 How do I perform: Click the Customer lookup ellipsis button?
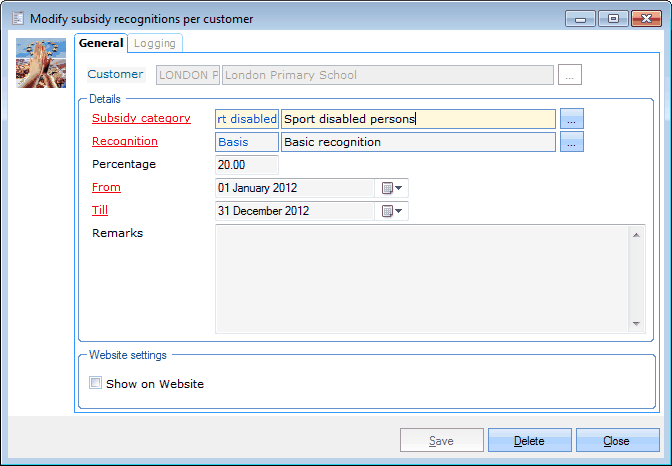(570, 75)
